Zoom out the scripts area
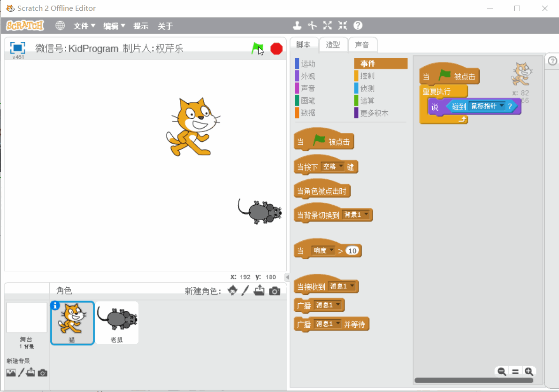 (502, 372)
